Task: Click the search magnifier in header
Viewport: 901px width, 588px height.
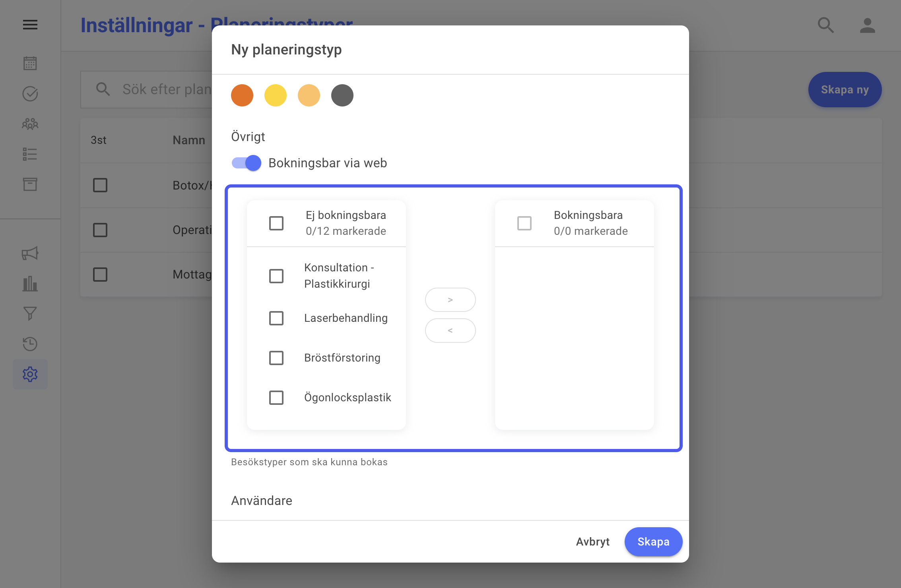Action: pyautogui.click(x=826, y=25)
